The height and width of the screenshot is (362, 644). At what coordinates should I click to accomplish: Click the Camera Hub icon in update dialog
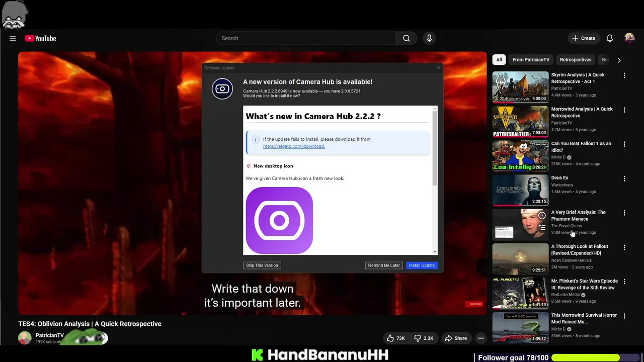[x=222, y=89]
